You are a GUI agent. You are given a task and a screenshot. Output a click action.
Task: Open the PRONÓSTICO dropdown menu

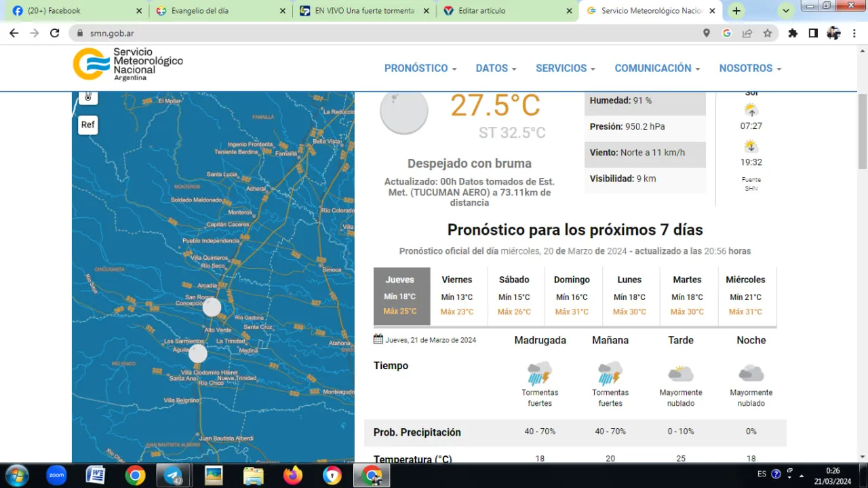click(x=420, y=68)
